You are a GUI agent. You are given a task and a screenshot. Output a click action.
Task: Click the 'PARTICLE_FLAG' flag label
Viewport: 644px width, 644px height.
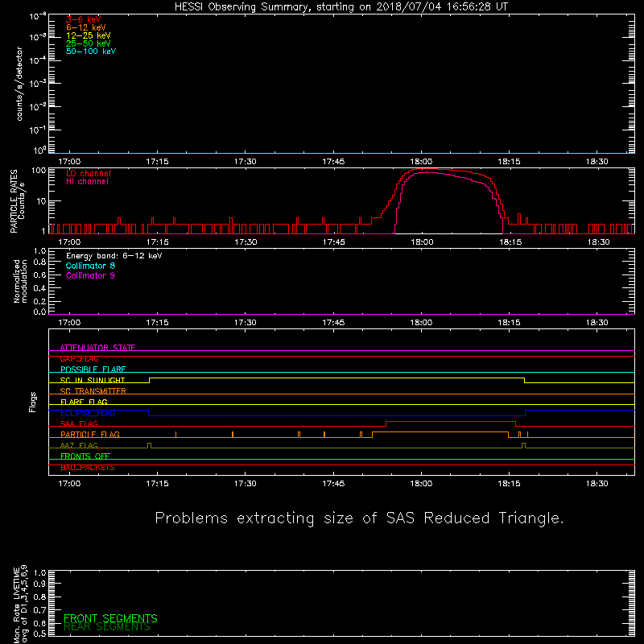[x=90, y=434]
